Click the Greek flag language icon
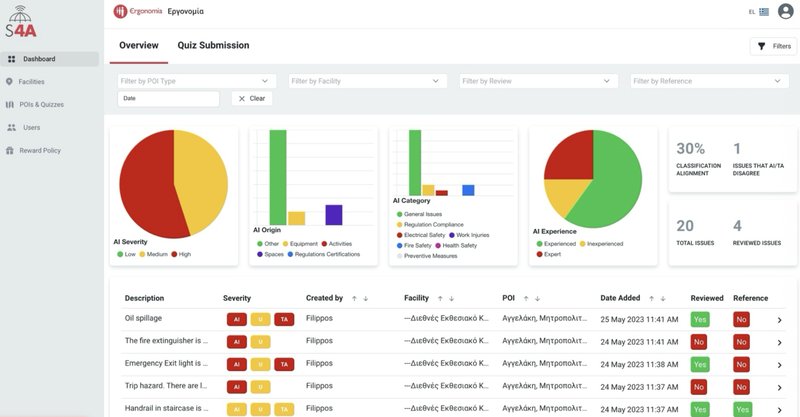This screenshot has height=417, width=800. click(x=765, y=12)
